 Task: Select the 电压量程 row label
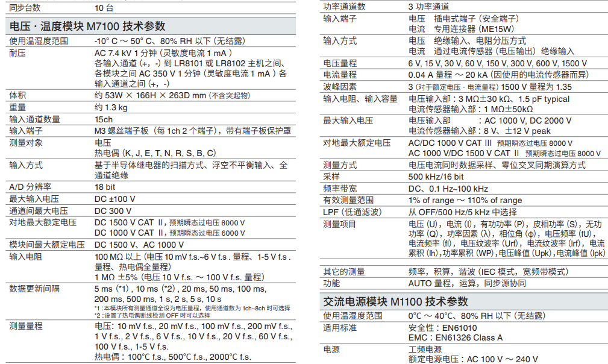click(340, 63)
